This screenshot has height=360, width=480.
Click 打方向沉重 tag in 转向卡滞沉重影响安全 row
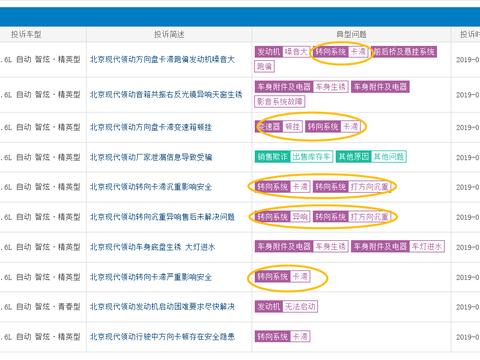[x=352, y=187]
